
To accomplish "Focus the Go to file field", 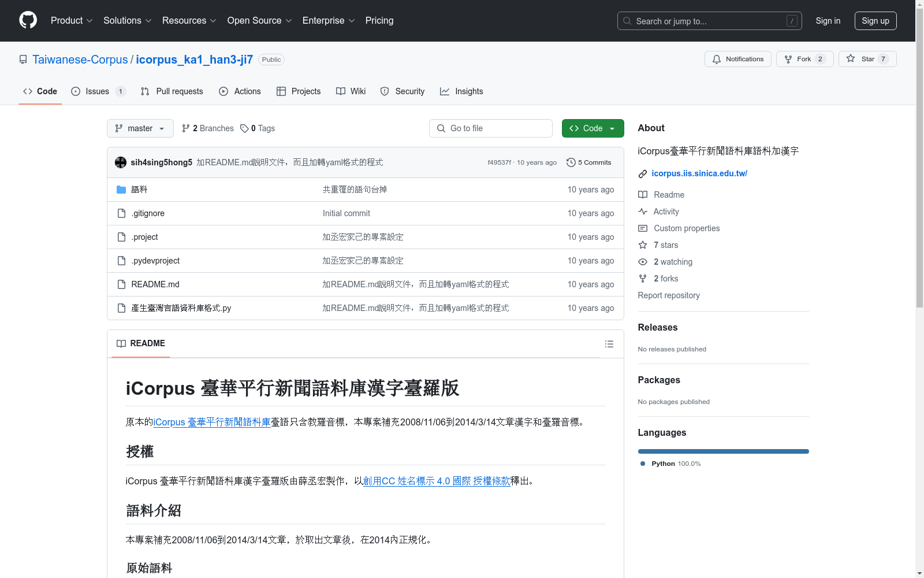I will [491, 128].
